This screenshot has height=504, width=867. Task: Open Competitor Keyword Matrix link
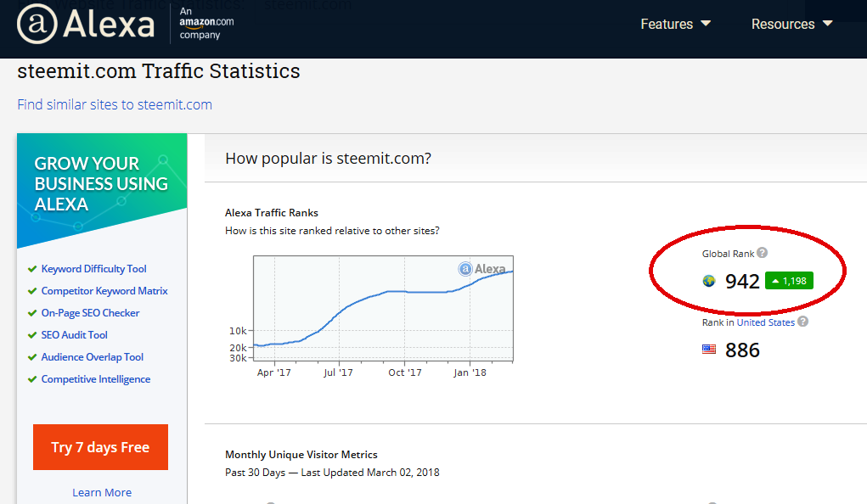point(104,291)
